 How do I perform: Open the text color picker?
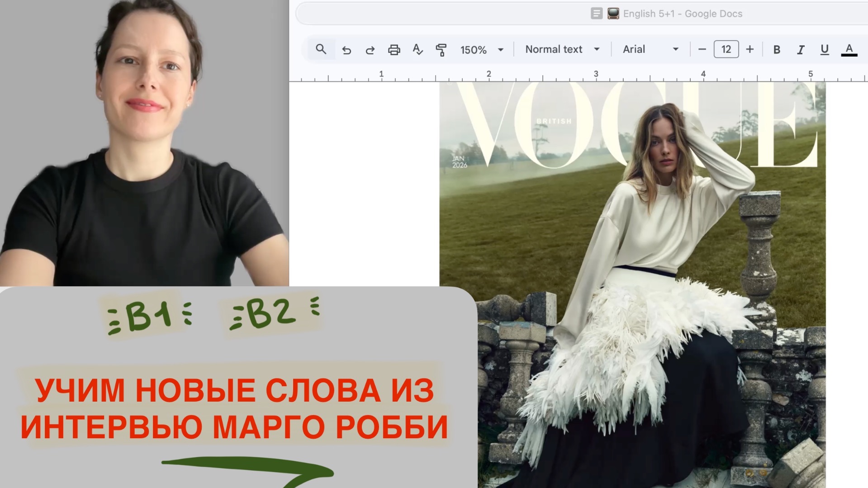tap(849, 50)
